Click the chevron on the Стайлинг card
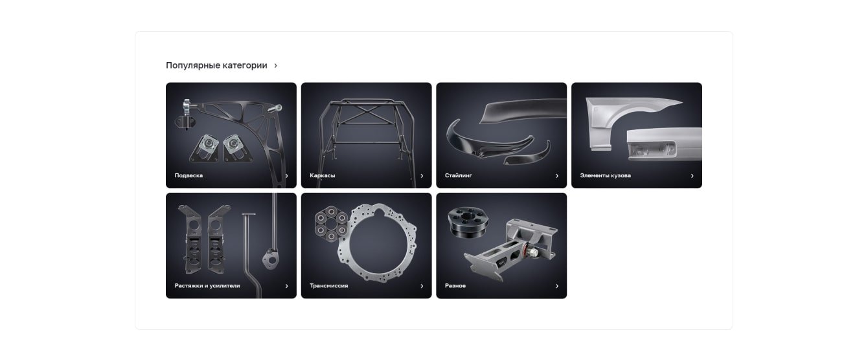Image resolution: width=868 pixels, height=361 pixels. (x=557, y=176)
